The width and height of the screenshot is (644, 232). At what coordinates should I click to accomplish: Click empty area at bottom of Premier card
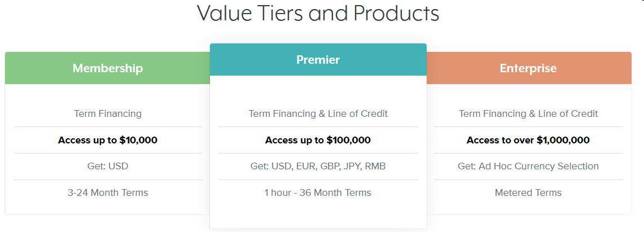318,216
